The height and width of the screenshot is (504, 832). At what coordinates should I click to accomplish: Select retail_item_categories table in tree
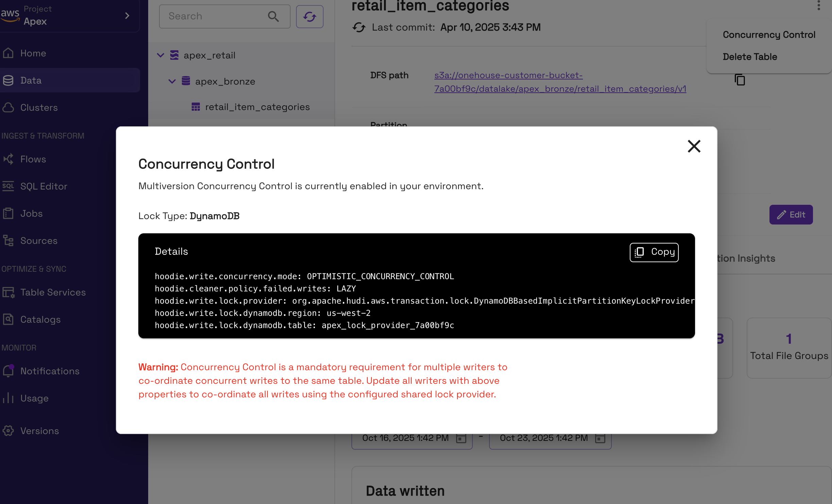(257, 107)
